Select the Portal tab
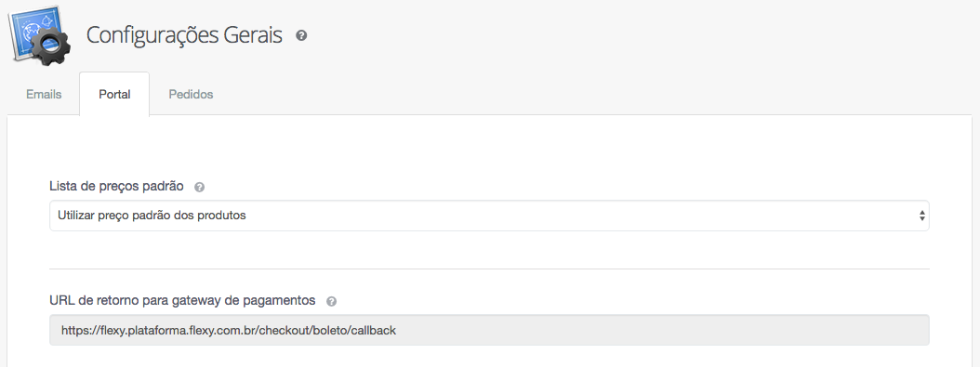The width and height of the screenshot is (980, 367). coord(114,94)
